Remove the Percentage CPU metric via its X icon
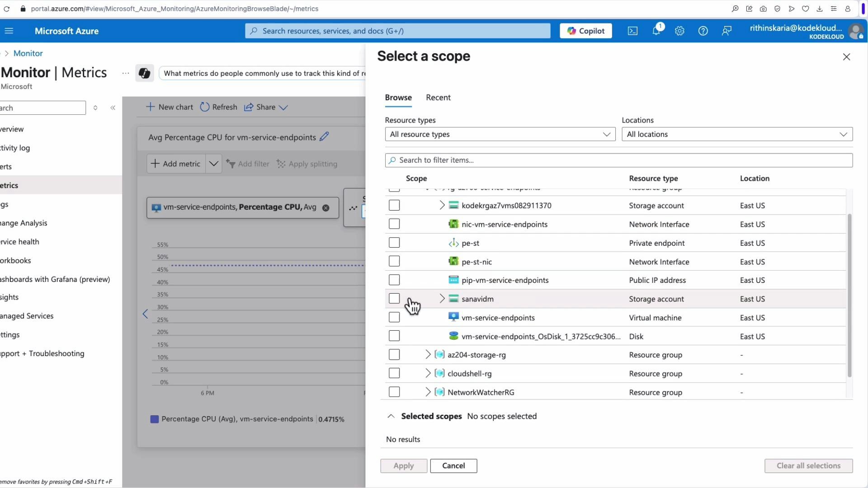868x488 pixels. pyautogui.click(x=326, y=208)
